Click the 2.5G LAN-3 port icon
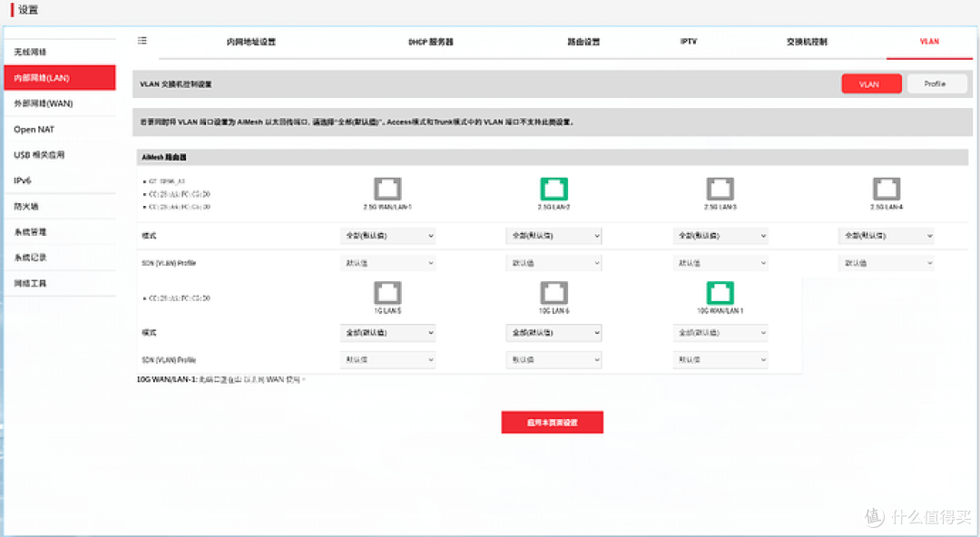This screenshot has width=980, height=537. (720, 189)
